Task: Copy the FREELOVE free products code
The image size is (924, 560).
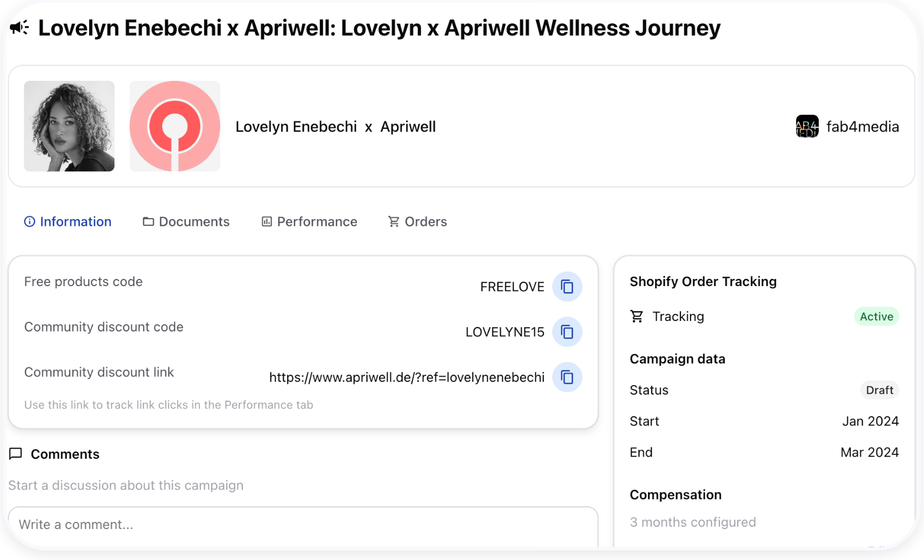Action: pyautogui.click(x=567, y=287)
